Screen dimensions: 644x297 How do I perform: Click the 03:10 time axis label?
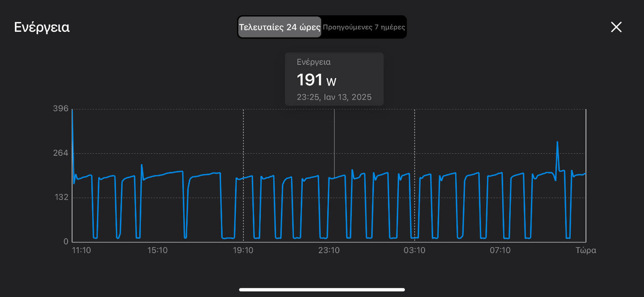point(415,250)
